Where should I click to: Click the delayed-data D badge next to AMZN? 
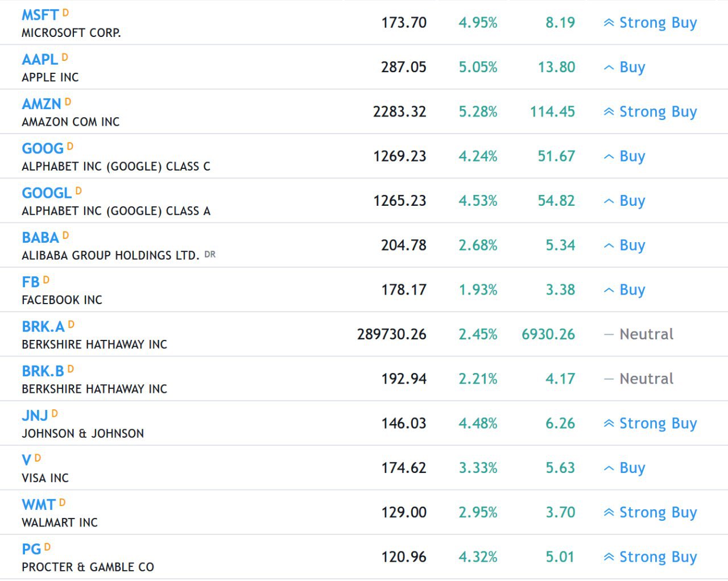tap(68, 102)
